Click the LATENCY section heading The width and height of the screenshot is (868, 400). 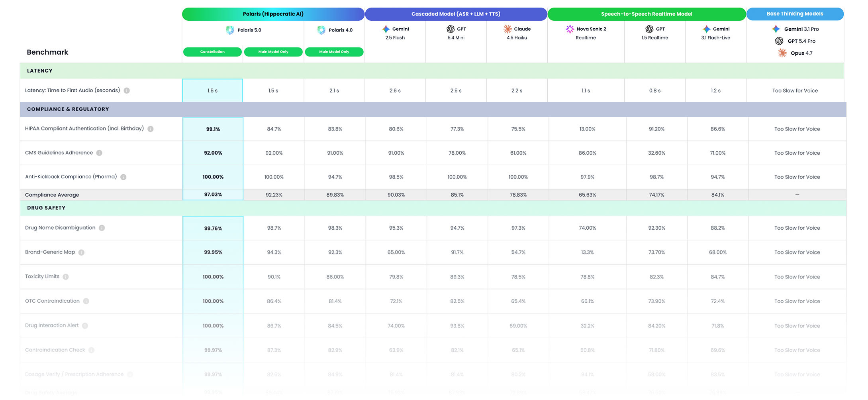tap(40, 71)
